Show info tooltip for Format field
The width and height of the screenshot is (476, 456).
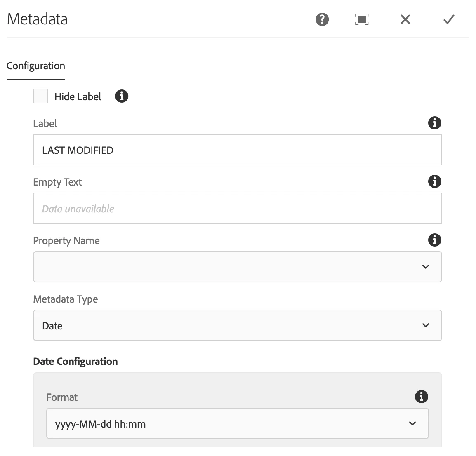pyautogui.click(x=421, y=397)
